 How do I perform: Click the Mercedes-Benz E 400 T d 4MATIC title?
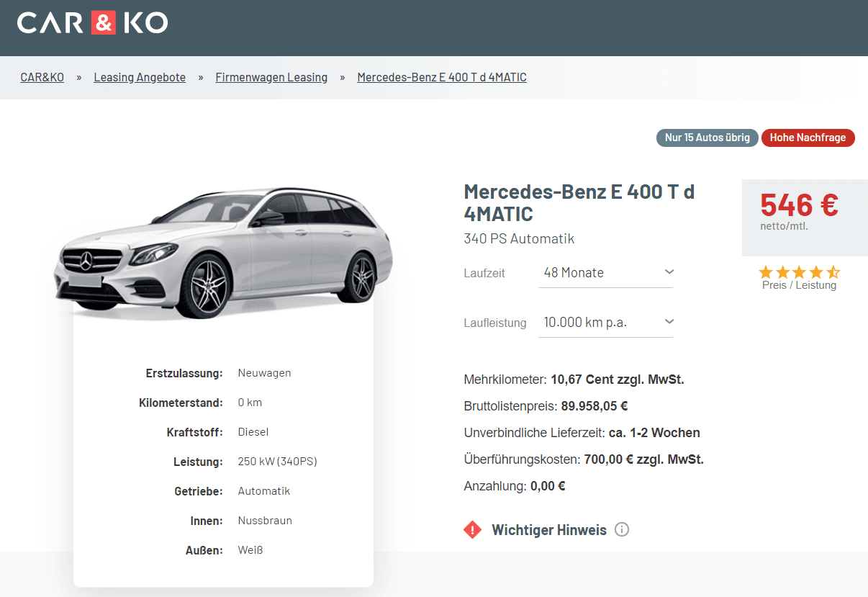click(579, 203)
